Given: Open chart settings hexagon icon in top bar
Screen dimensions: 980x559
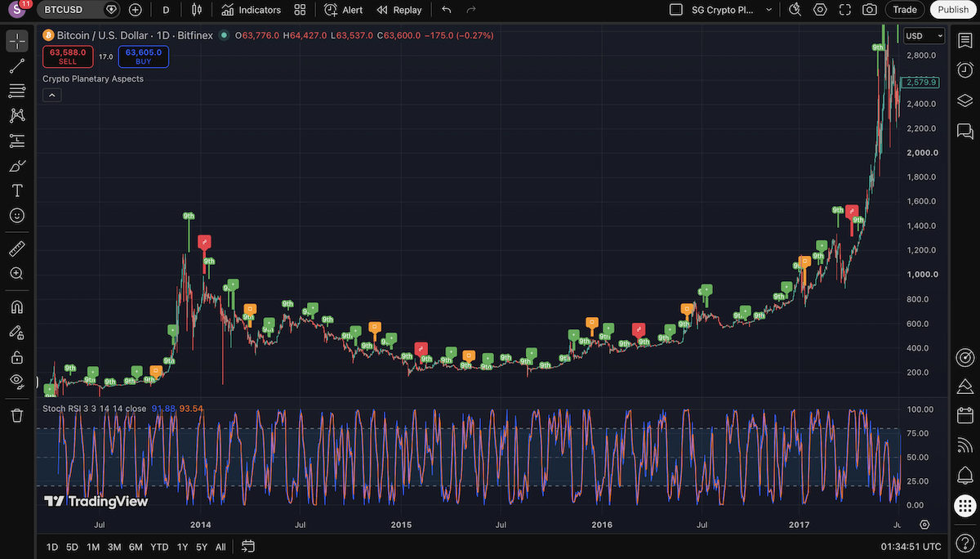Looking at the screenshot, I should tap(820, 10).
